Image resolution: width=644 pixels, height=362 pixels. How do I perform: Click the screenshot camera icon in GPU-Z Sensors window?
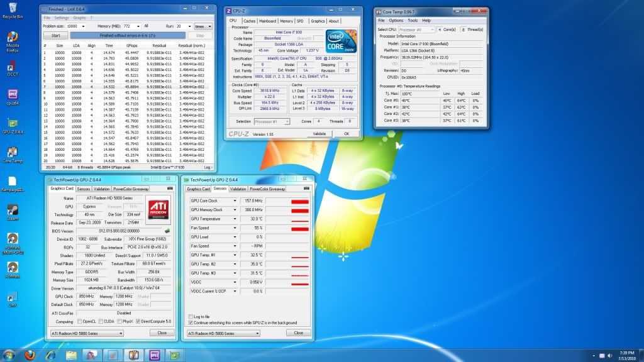coord(306,189)
